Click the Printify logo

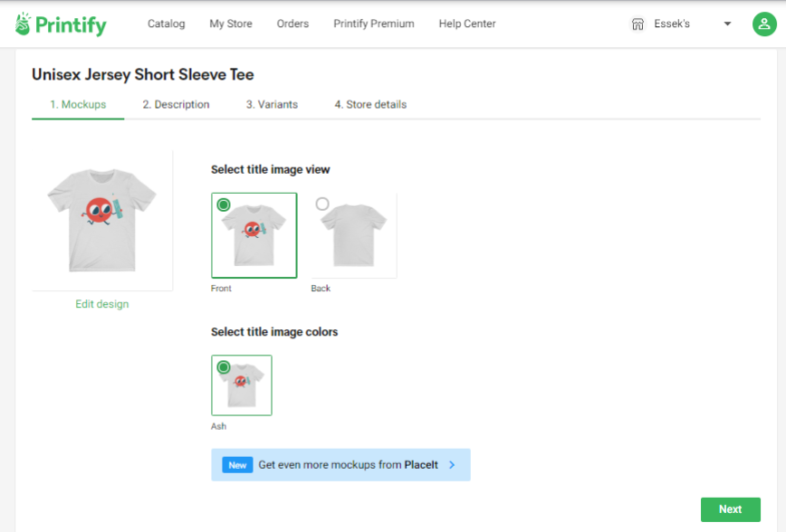point(61,24)
